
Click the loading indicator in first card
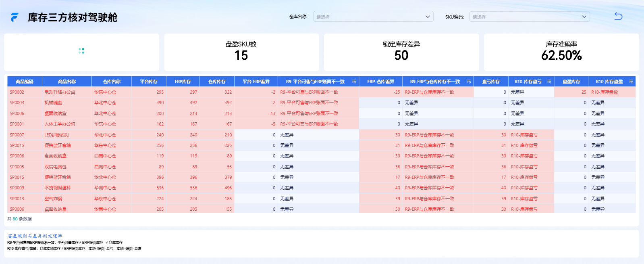pos(81,51)
